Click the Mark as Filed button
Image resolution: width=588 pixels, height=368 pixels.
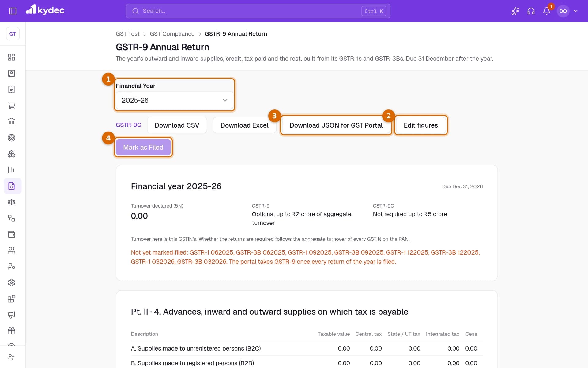[143, 147]
